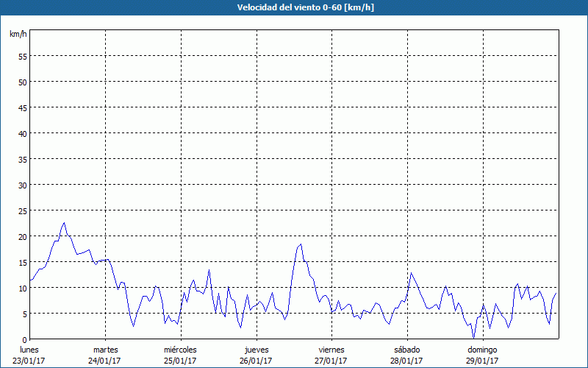The width and height of the screenshot is (588, 368).
Task: Click the highest wind speed peak on lunes
Action: click(x=64, y=222)
